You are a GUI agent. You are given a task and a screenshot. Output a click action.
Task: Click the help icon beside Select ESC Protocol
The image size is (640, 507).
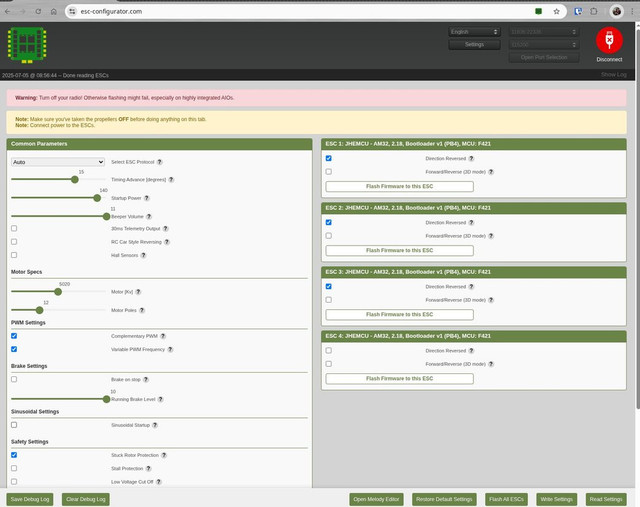[160, 162]
